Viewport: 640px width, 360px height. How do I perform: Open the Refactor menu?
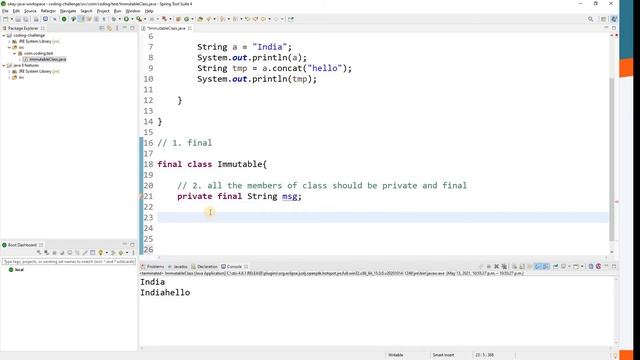click(48, 11)
